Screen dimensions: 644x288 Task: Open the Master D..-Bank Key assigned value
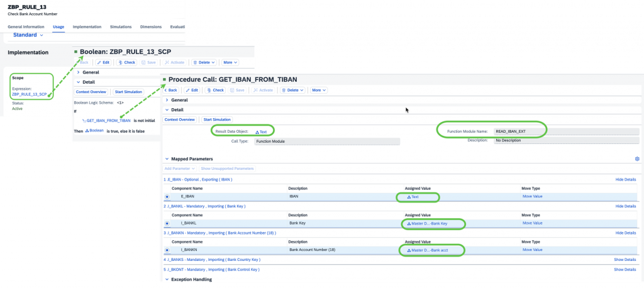click(x=427, y=223)
